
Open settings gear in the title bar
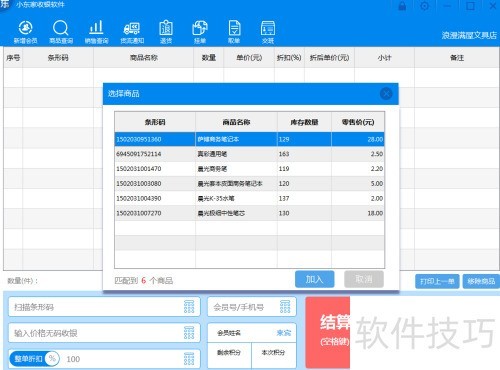[424, 6]
